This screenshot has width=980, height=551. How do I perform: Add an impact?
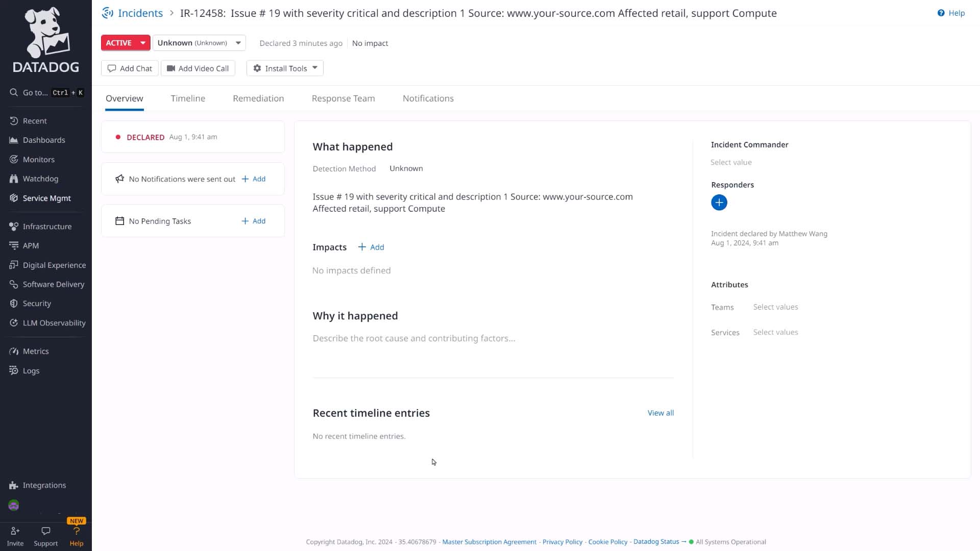pos(371,247)
